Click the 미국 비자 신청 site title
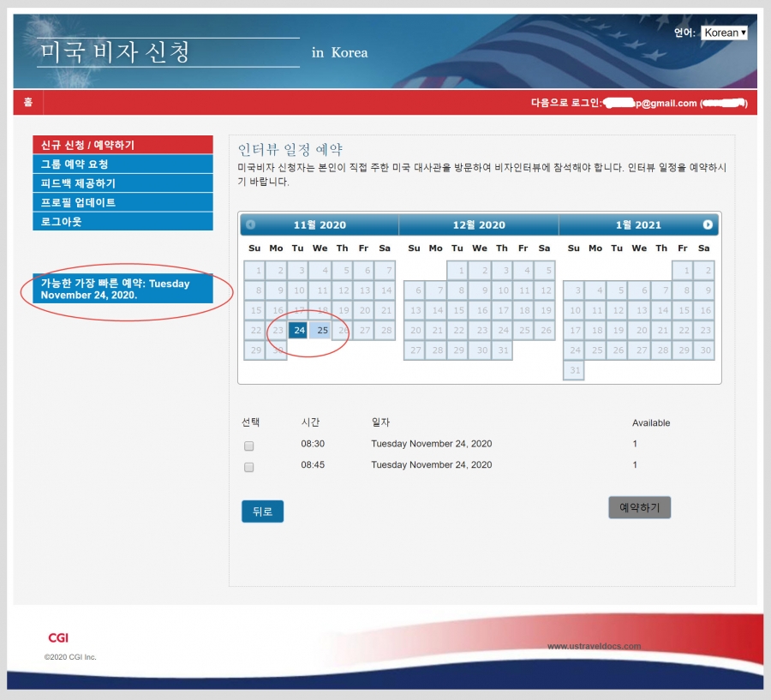This screenshot has height=700, width=771. pos(115,51)
